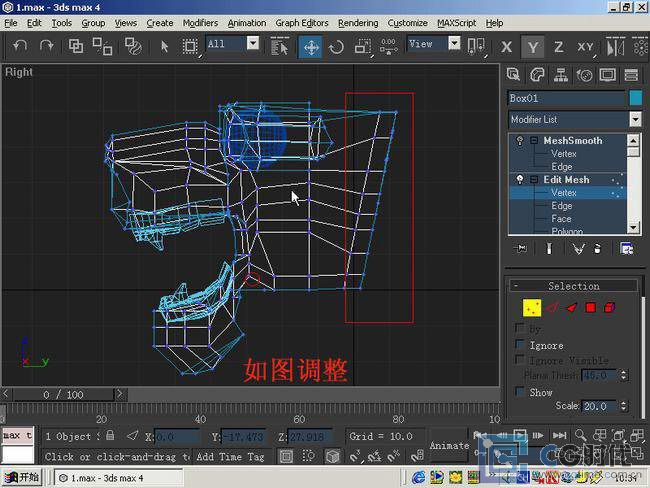Click the Scale 20.0 spinner arrows
The image size is (650, 488).
[623, 406]
